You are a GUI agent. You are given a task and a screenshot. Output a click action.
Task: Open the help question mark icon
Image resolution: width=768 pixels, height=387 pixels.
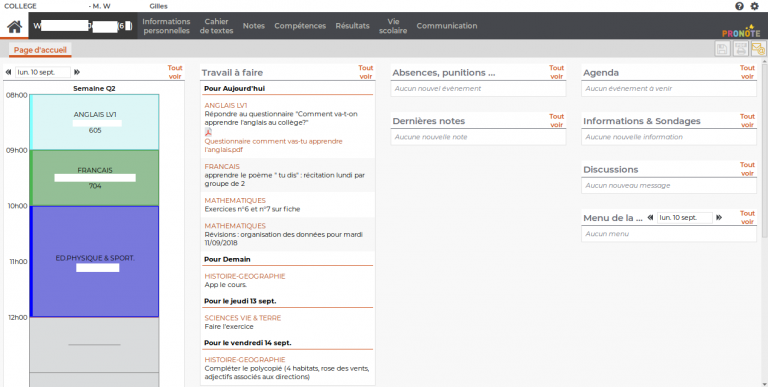coord(739,6)
